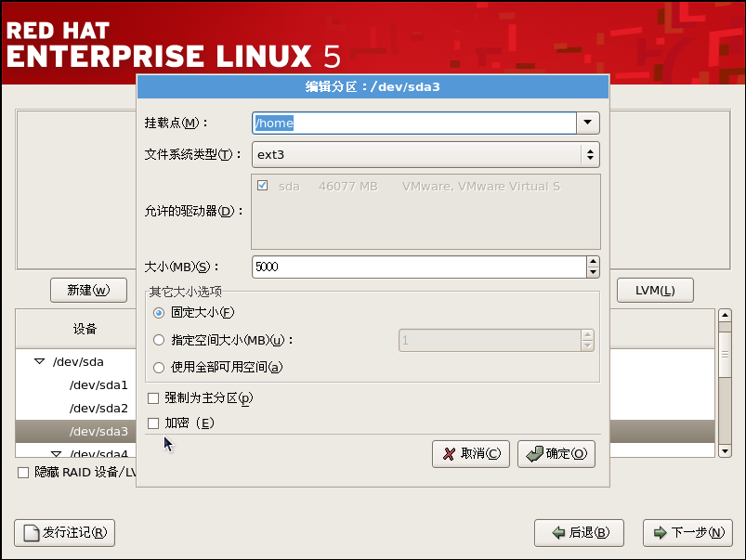
Task: Click the green next arrow icon
Action: tap(660, 533)
